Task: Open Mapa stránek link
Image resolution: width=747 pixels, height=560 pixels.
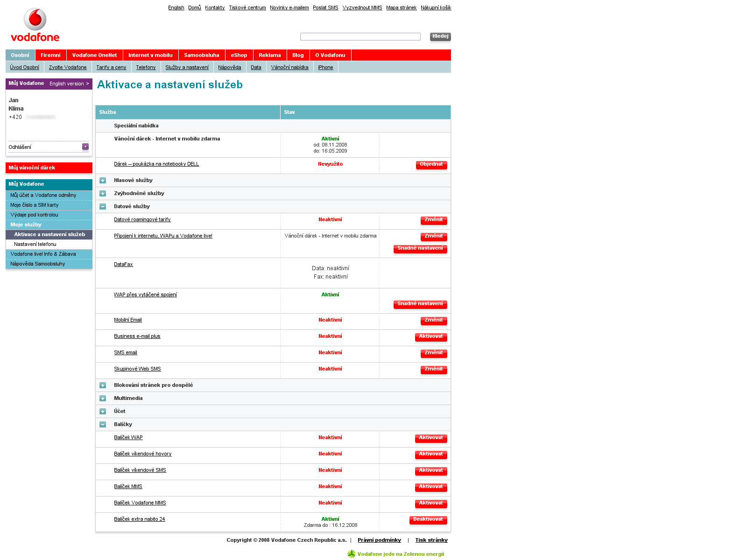Action: pos(401,7)
